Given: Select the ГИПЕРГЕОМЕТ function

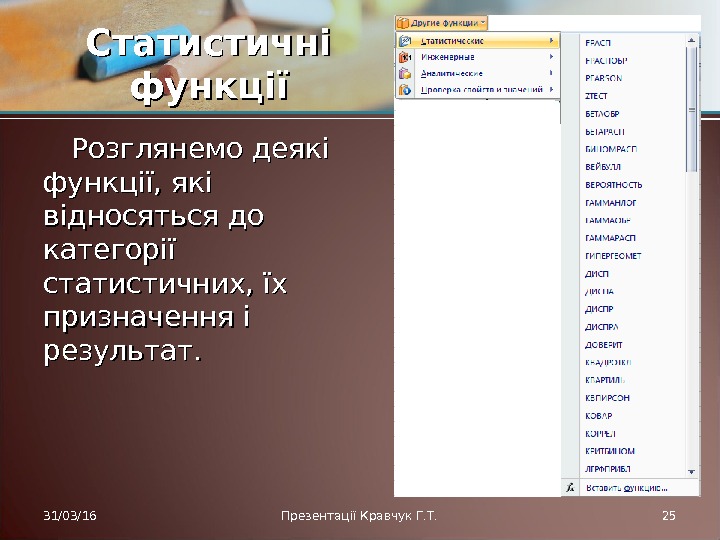Looking at the screenshot, I should [x=613, y=256].
